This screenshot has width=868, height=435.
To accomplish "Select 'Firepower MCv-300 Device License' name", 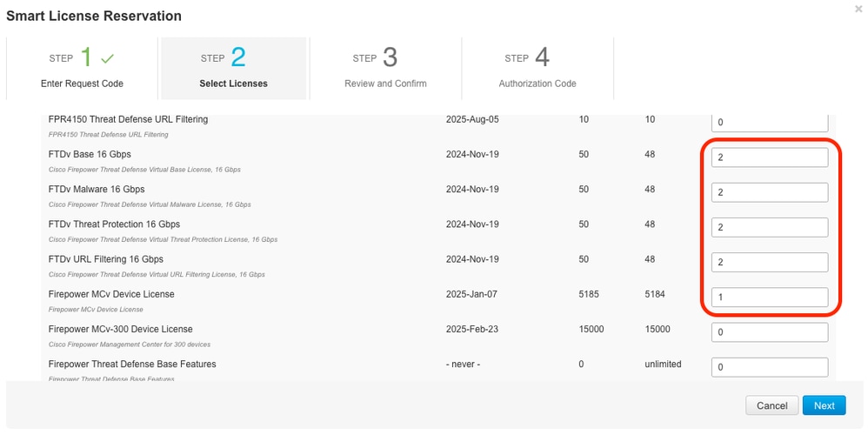I will point(120,329).
